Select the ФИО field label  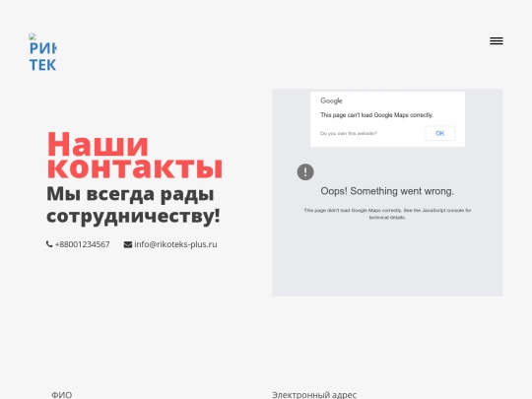click(62, 395)
